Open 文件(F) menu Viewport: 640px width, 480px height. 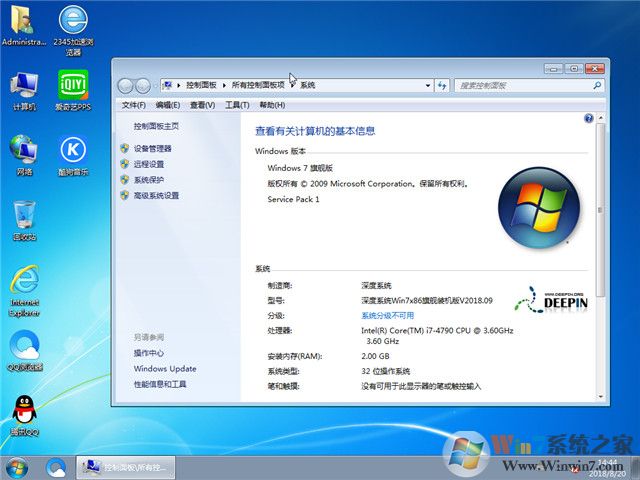[x=133, y=105]
